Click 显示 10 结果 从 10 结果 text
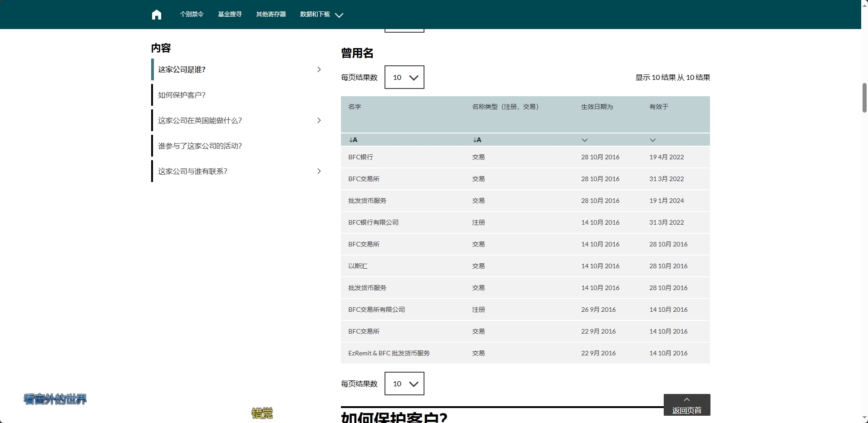Image resolution: width=868 pixels, height=423 pixels. pos(673,78)
